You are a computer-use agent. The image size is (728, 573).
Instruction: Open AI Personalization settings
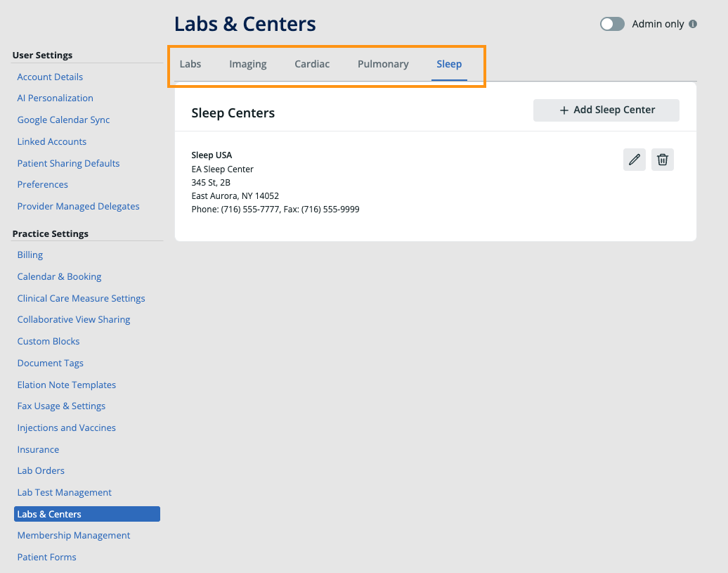[56, 98]
